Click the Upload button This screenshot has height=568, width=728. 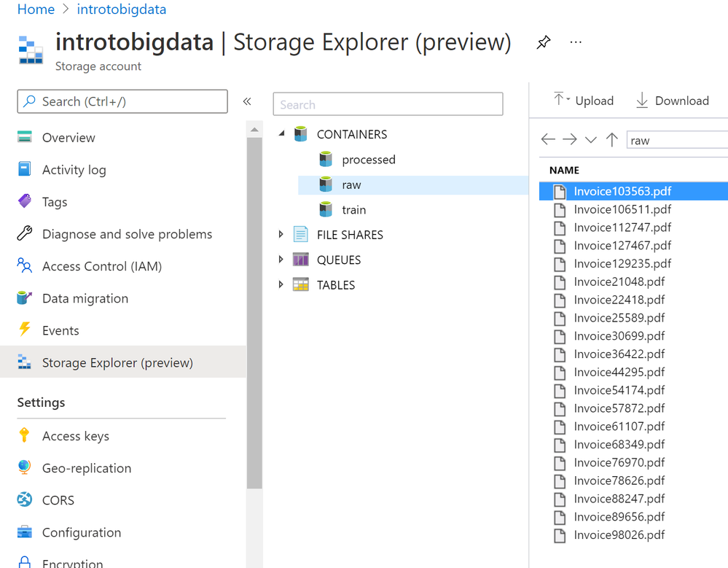coord(584,101)
